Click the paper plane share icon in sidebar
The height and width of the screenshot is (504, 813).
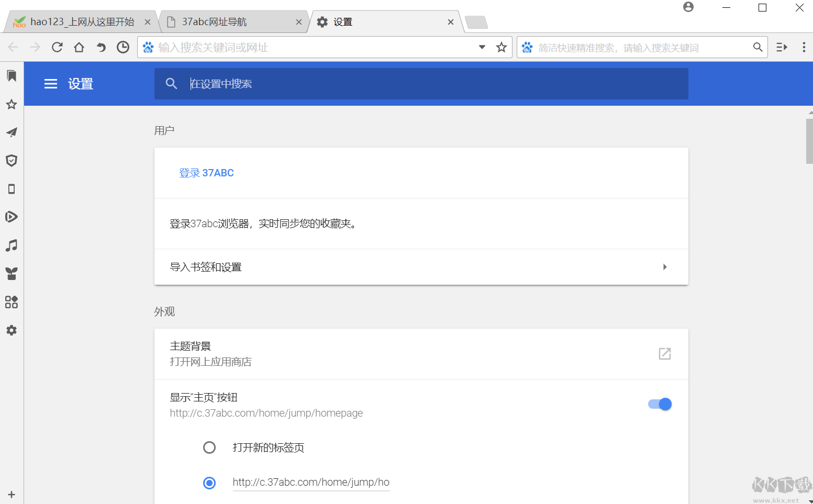[12, 132]
